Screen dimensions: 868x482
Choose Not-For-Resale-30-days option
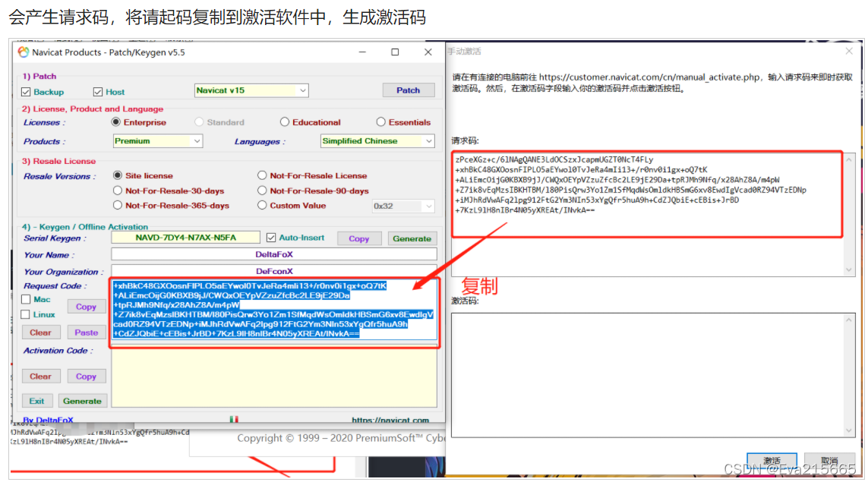point(118,191)
